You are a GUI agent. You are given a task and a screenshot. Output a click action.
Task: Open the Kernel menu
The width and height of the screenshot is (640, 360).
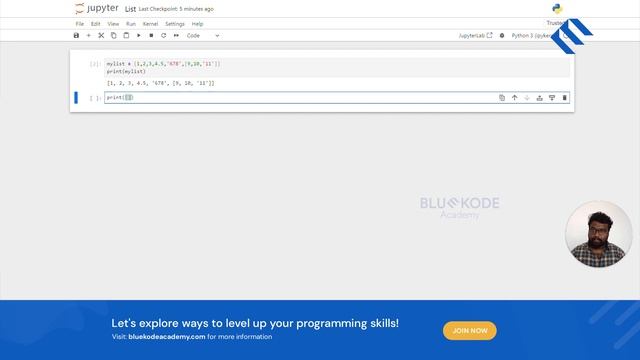[150, 24]
